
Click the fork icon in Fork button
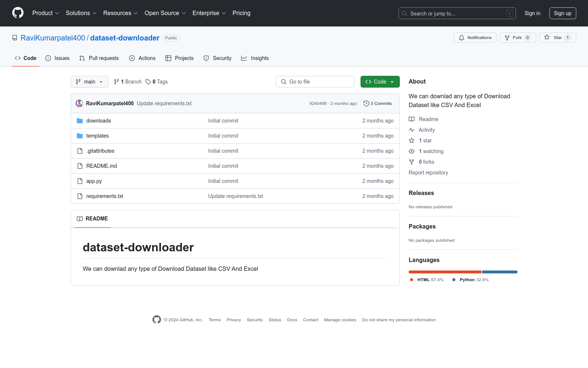(507, 38)
